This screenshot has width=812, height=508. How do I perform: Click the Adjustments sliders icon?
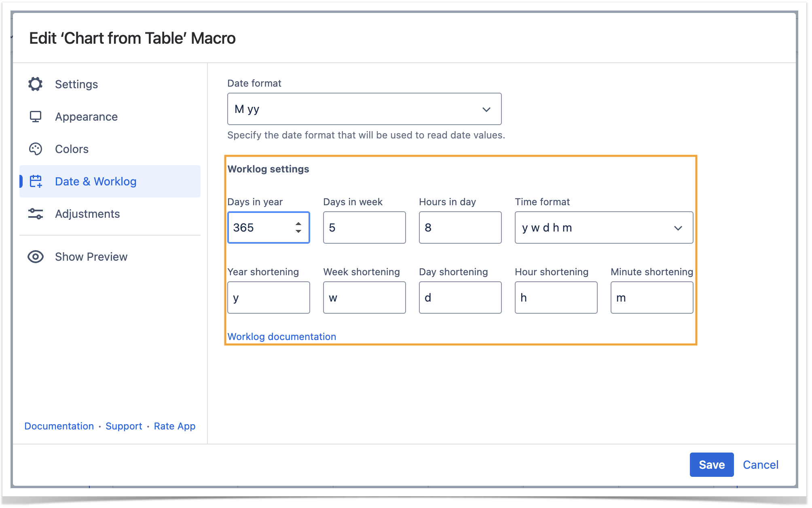[x=36, y=214]
